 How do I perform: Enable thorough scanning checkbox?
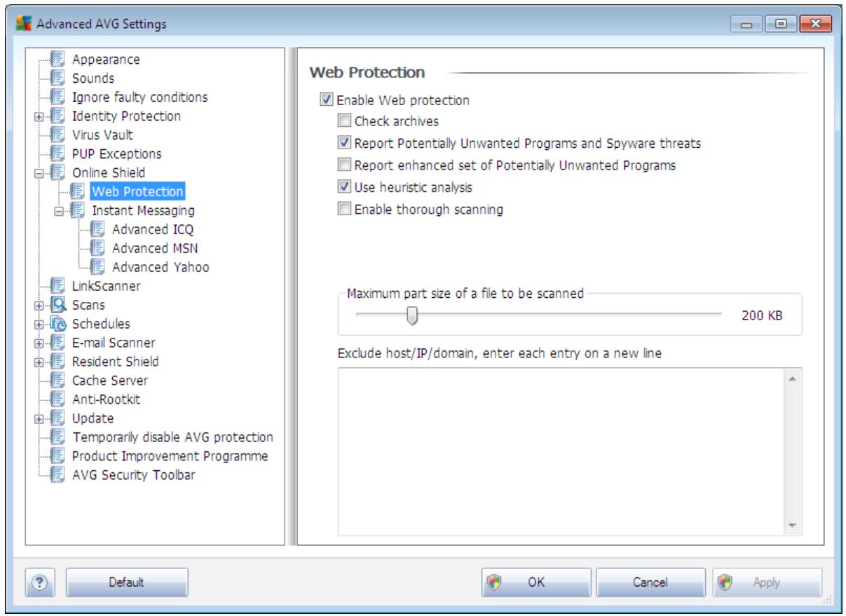point(343,209)
